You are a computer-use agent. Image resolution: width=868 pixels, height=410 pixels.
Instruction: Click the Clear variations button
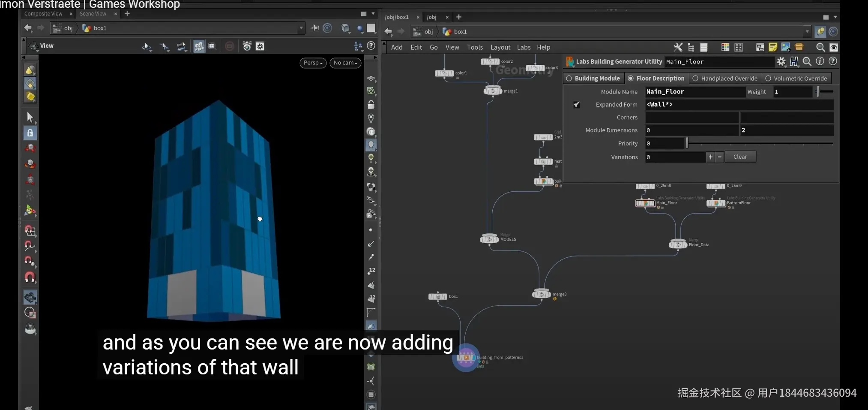point(740,157)
